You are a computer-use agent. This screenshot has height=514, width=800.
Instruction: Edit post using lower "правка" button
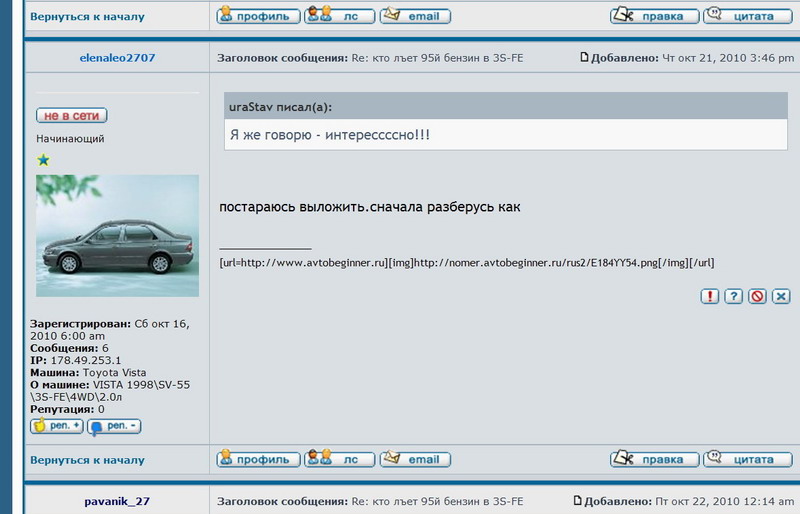tap(654, 459)
